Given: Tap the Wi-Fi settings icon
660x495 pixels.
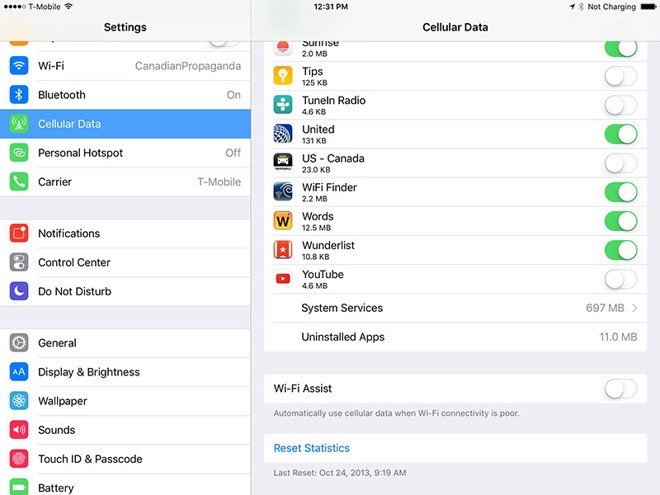Looking at the screenshot, I should 19,66.
